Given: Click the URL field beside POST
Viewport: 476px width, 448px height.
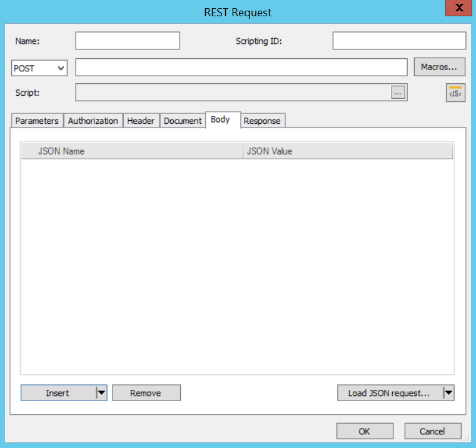Looking at the screenshot, I should [x=241, y=67].
